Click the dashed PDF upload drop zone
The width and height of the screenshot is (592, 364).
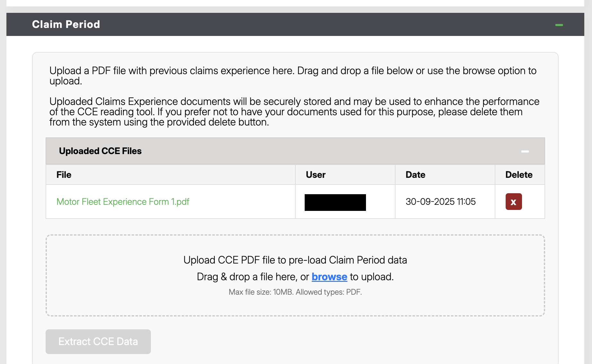(x=295, y=275)
